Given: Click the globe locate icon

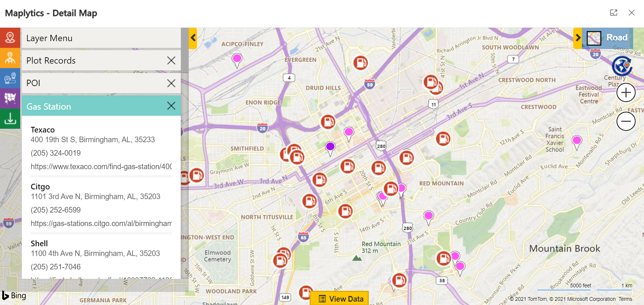Looking at the screenshot, I should pos(622,66).
